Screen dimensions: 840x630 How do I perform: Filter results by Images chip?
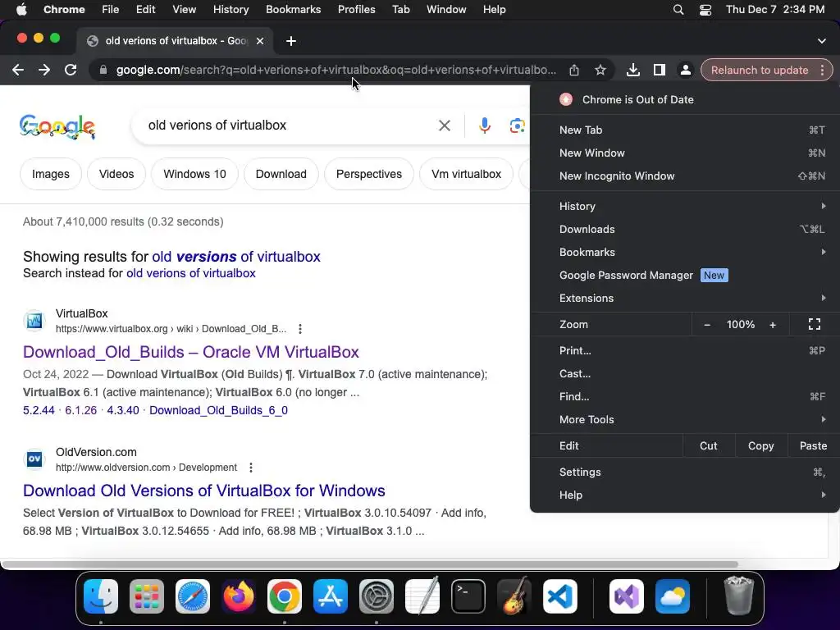pyautogui.click(x=50, y=174)
